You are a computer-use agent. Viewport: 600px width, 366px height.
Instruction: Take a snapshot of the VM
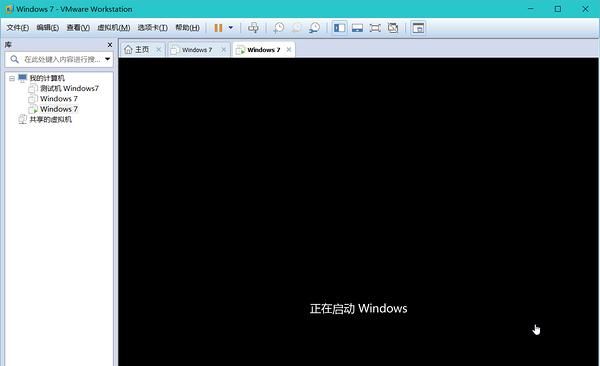click(279, 28)
